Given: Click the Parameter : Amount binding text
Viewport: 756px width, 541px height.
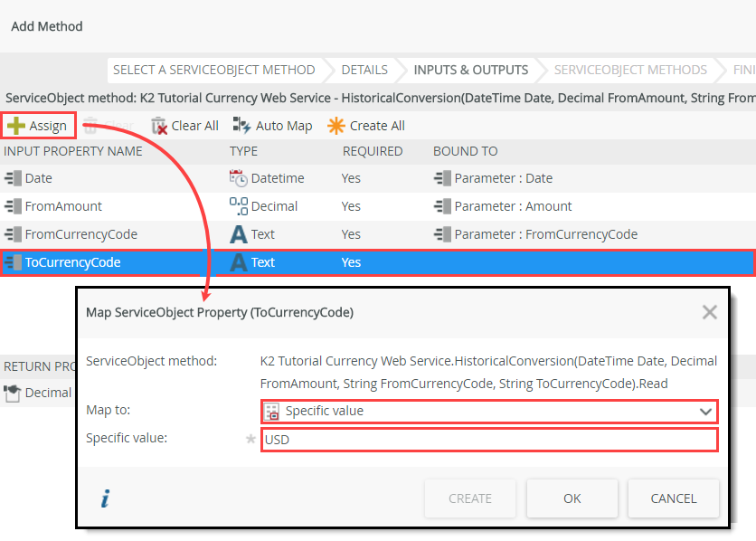Looking at the screenshot, I should [513, 206].
